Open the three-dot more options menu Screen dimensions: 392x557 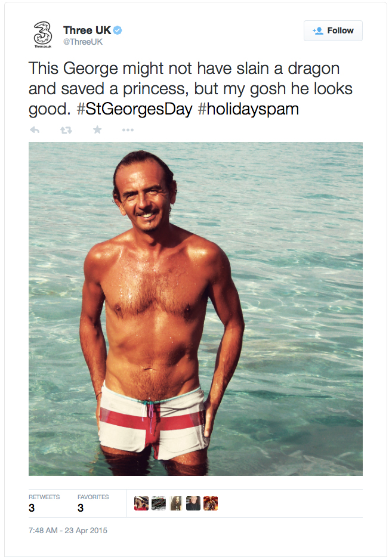(128, 130)
